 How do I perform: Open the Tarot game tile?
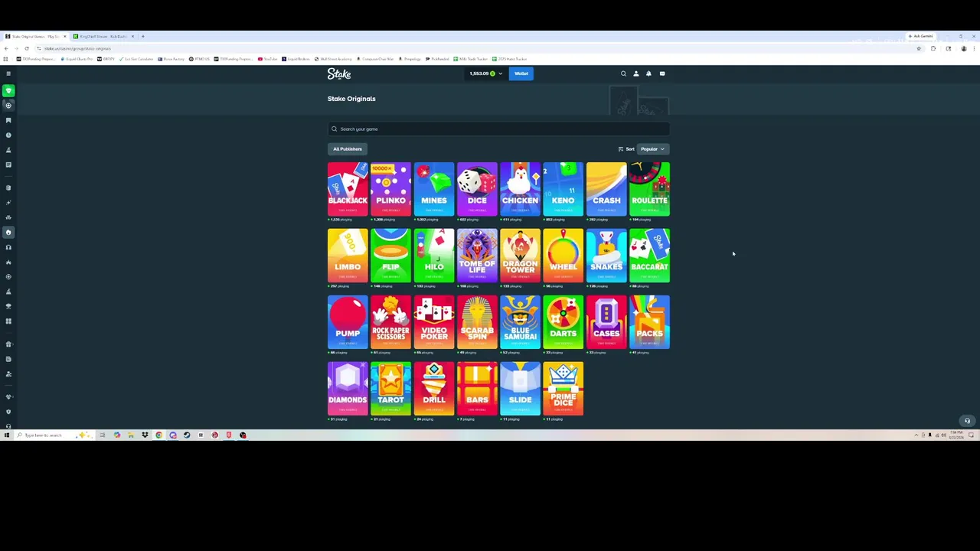click(390, 388)
